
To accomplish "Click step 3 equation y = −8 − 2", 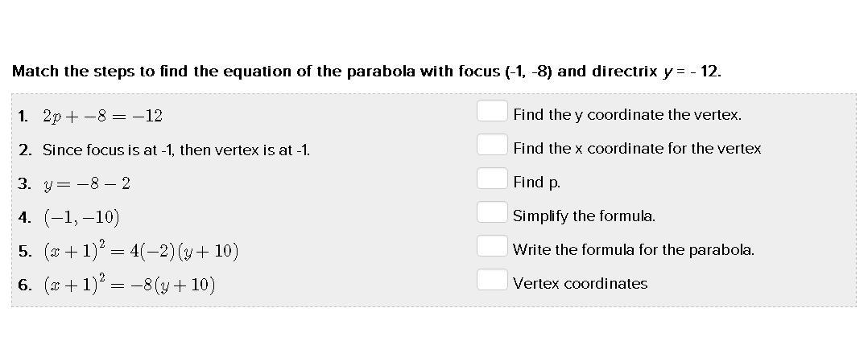I will (x=87, y=184).
